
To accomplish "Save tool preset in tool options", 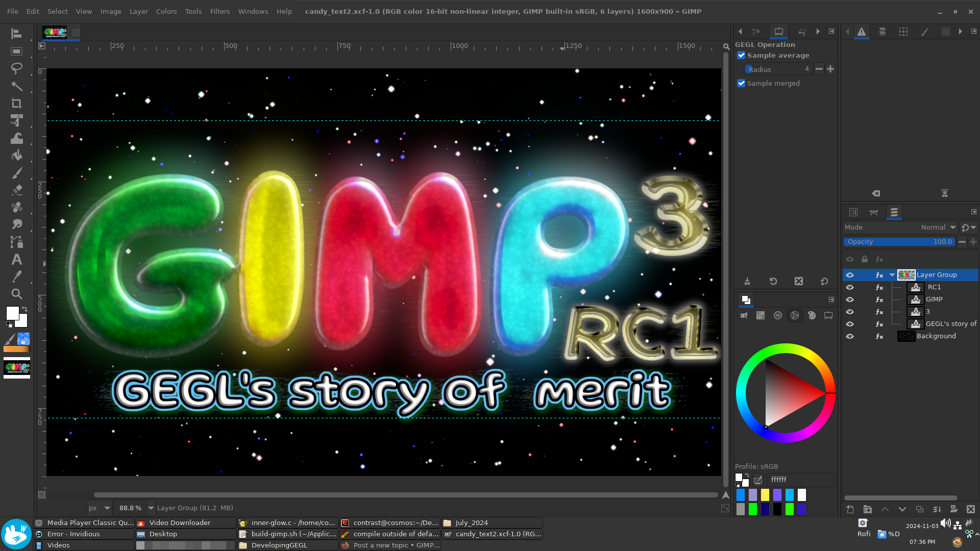I will coord(747,281).
